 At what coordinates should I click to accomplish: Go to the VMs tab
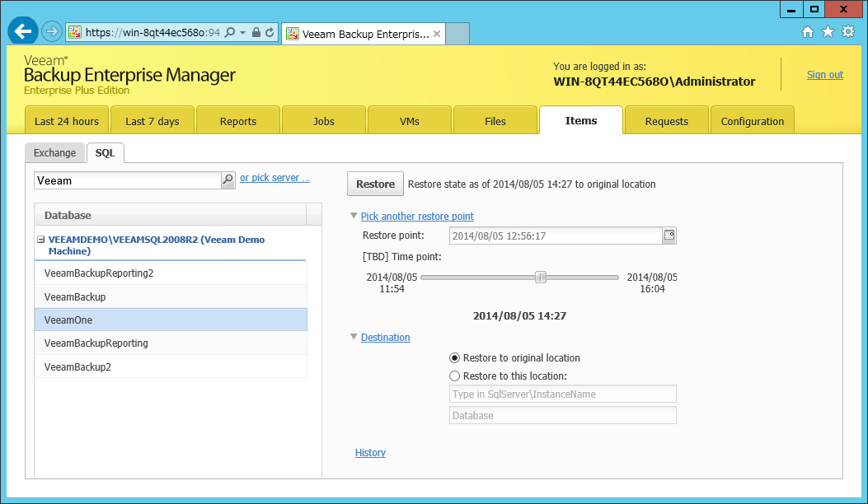click(410, 120)
